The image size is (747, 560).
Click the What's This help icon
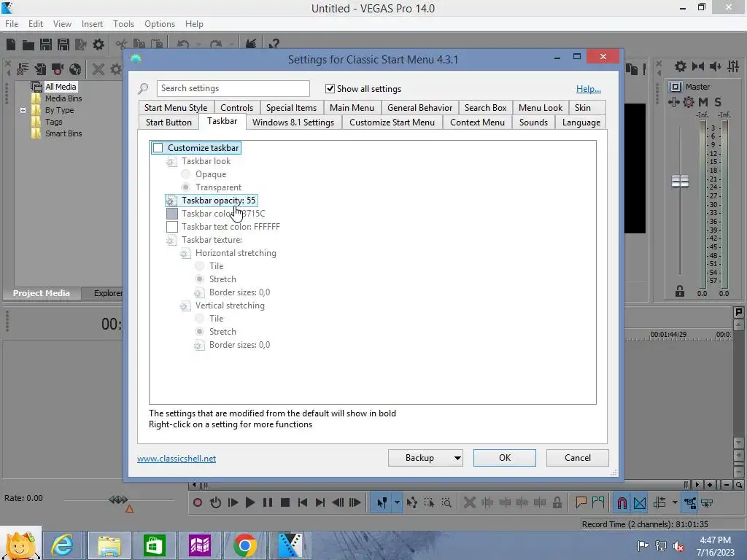pyautogui.click(x=274, y=44)
